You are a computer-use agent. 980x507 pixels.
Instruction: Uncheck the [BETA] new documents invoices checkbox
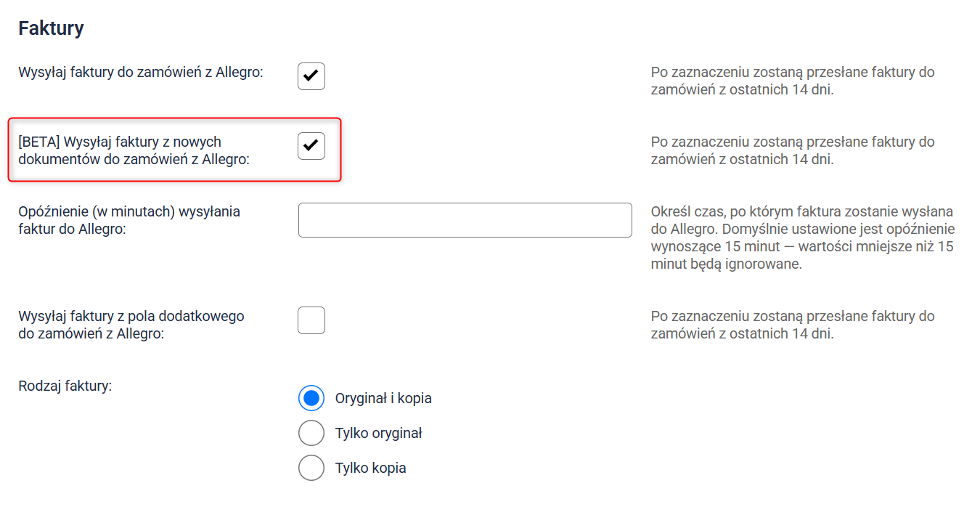[311, 146]
